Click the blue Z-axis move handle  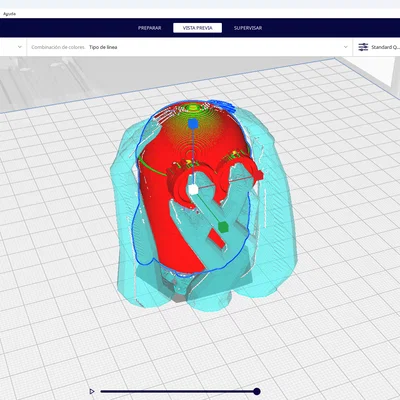[x=193, y=124]
